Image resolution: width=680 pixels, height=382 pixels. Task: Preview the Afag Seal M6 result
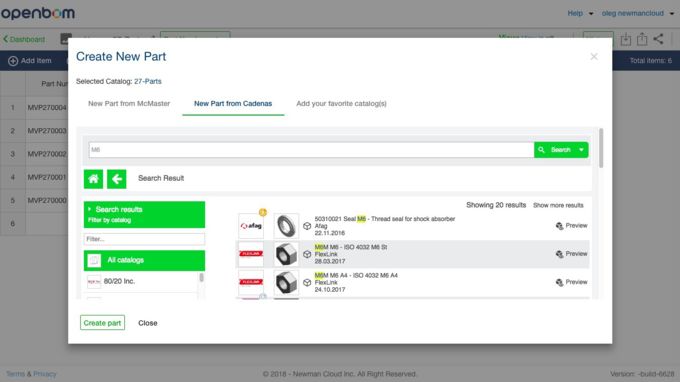coord(572,225)
